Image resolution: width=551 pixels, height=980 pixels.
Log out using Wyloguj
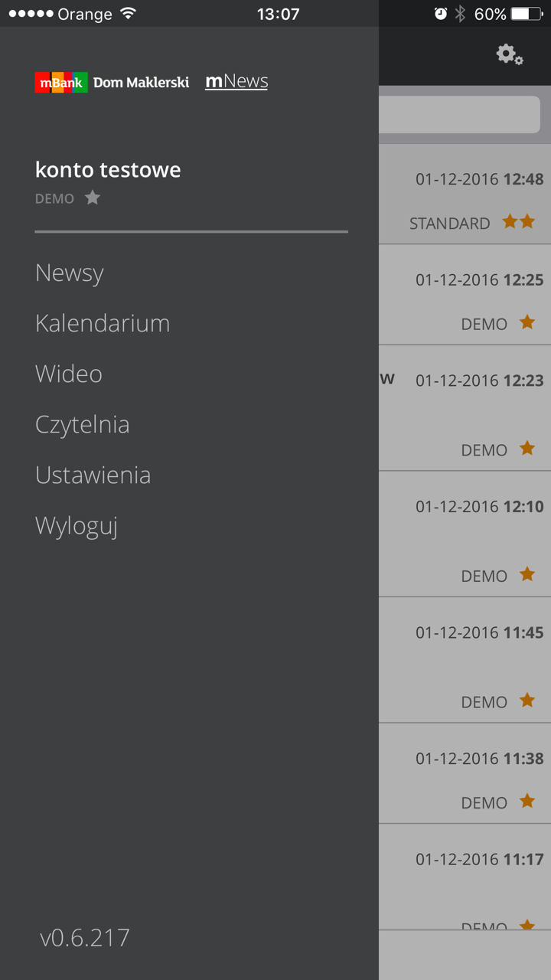(x=77, y=526)
